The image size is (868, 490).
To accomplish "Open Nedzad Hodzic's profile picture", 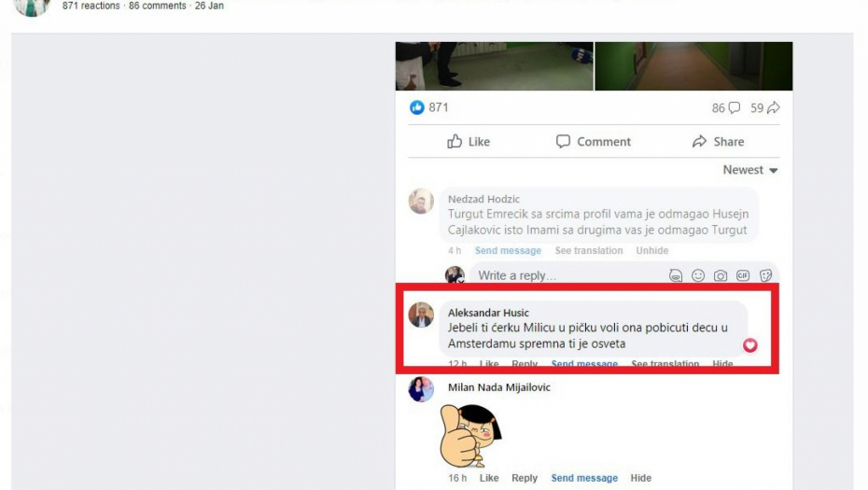I will click(x=421, y=202).
